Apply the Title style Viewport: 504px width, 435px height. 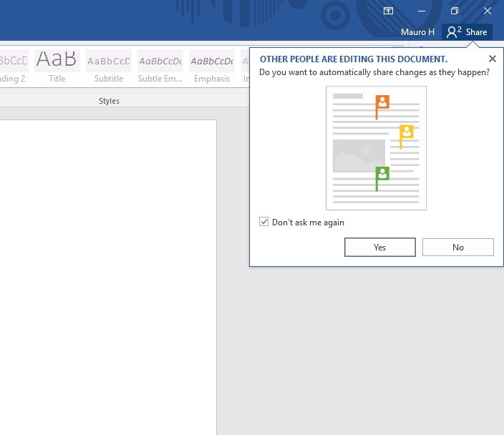[57, 67]
